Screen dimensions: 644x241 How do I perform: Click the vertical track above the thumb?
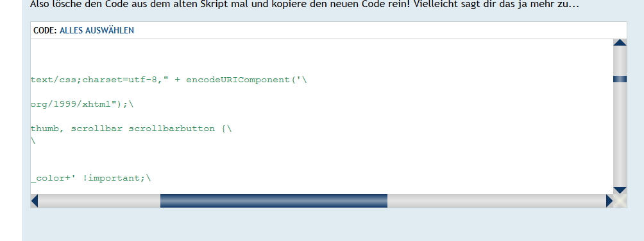click(620, 61)
